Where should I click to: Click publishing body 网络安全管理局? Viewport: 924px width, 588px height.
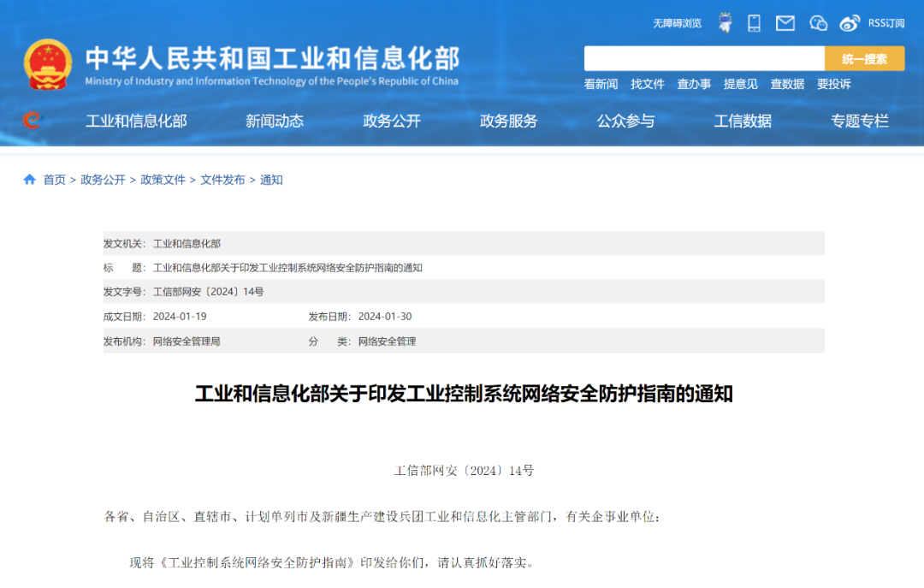tap(187, 341)
